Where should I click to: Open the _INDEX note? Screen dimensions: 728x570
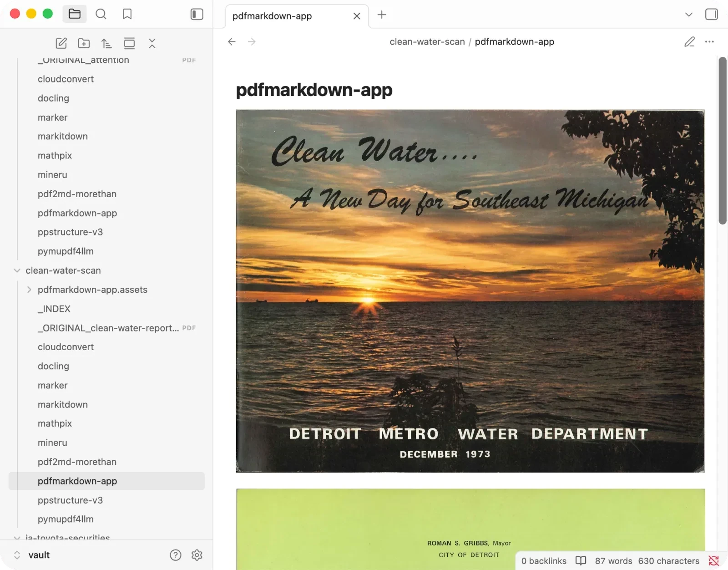(54, 309)
